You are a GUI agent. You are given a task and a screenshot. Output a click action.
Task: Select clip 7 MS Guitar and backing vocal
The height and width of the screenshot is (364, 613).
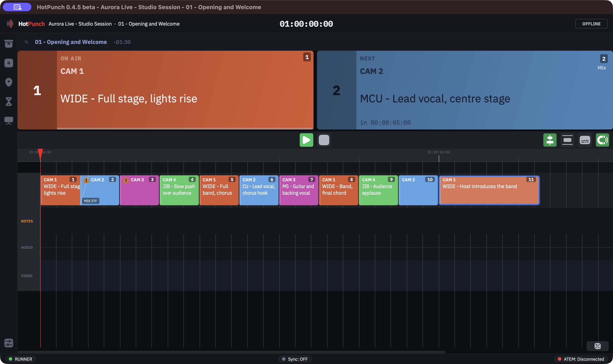point(299,190)
